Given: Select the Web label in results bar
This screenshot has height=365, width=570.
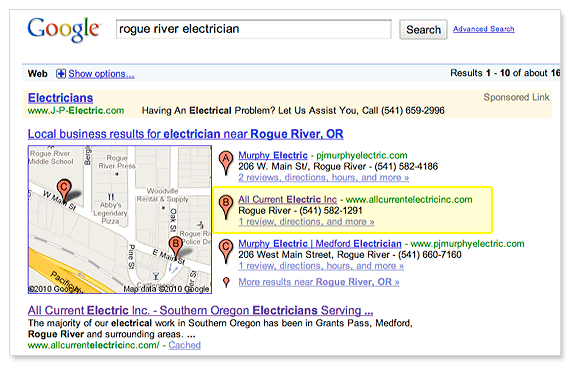Looking at the screenshot, I should 37,74.
